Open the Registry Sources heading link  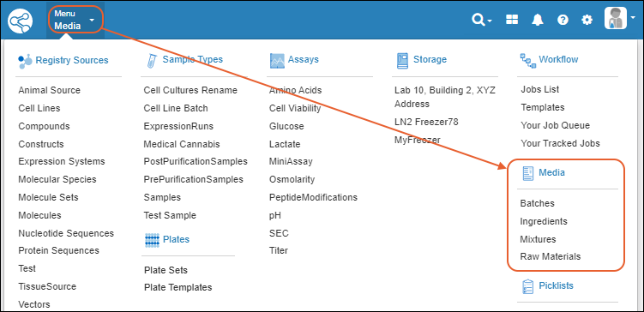point(72,60)
